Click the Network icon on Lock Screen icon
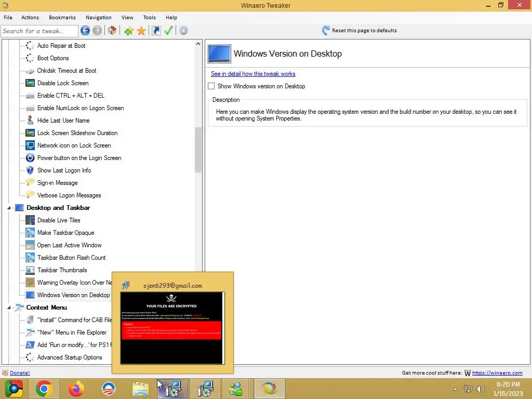 click(30, 145)
